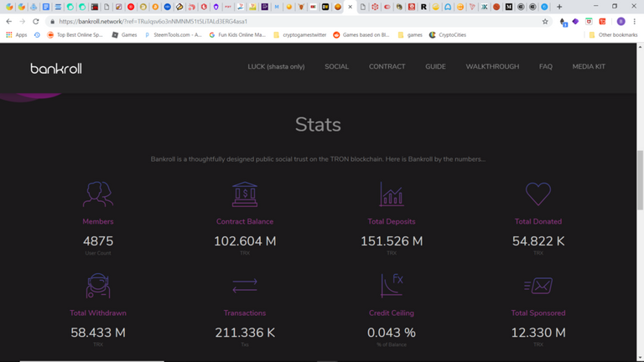Click the bankroll logo
This screenshot has width=644, height=362.
pos(56,68)
